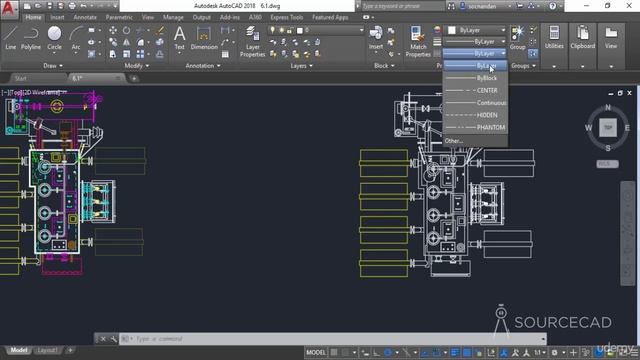Open Layer Properties manager
This screenshot has height=360, width=640.
(253, 42)
